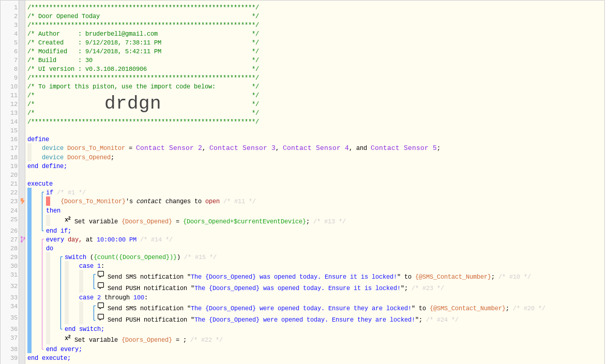
Task: Click "end execute;" statement
Action: (x=49, y=358)
